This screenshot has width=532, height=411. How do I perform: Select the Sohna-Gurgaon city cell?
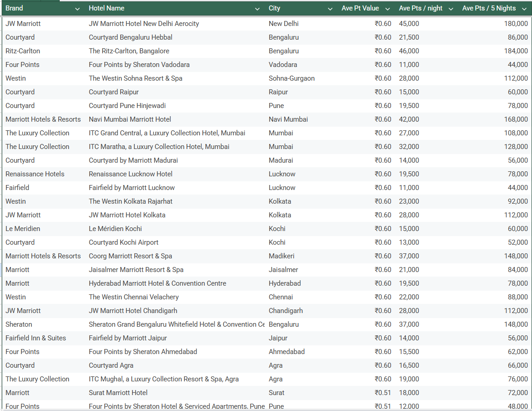[x=301, y=78]
